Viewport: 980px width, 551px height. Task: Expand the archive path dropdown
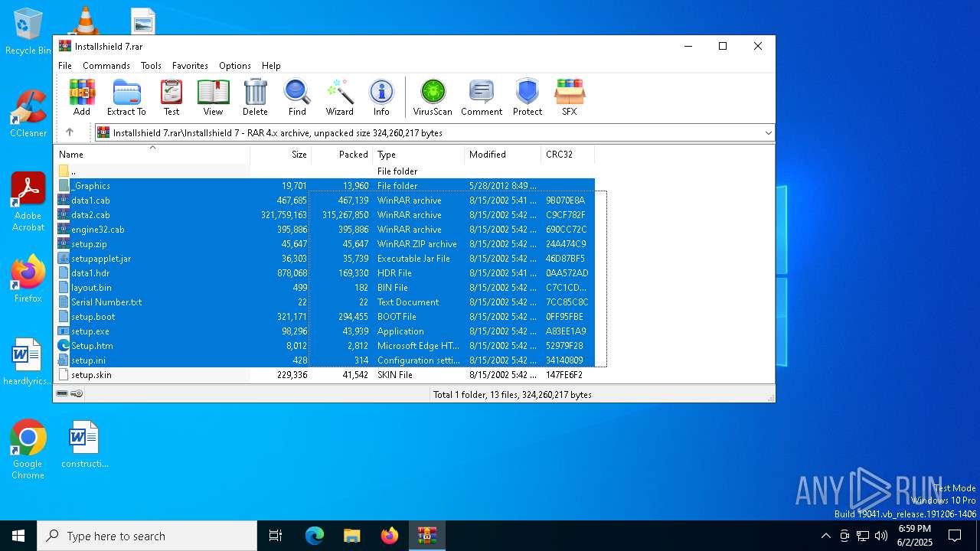tap(768, 132)
